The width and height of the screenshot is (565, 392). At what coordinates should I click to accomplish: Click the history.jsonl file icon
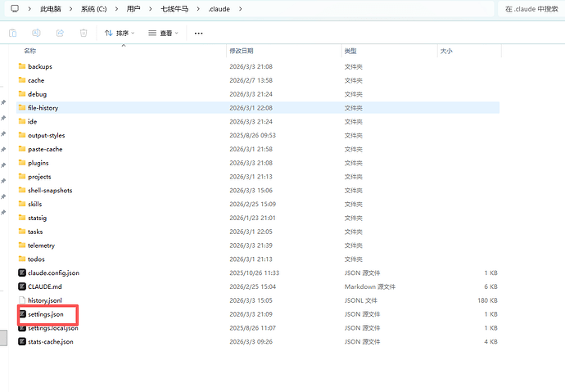(x=22, y=300)
